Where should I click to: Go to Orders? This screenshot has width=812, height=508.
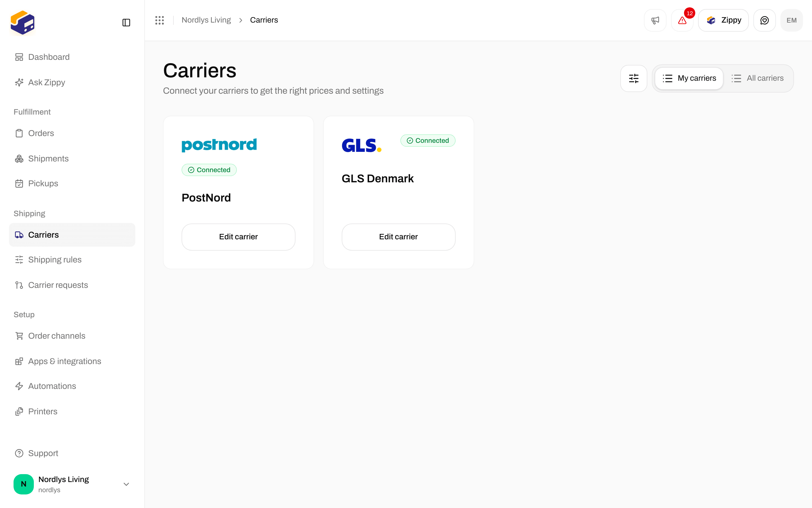coord(72,133)
